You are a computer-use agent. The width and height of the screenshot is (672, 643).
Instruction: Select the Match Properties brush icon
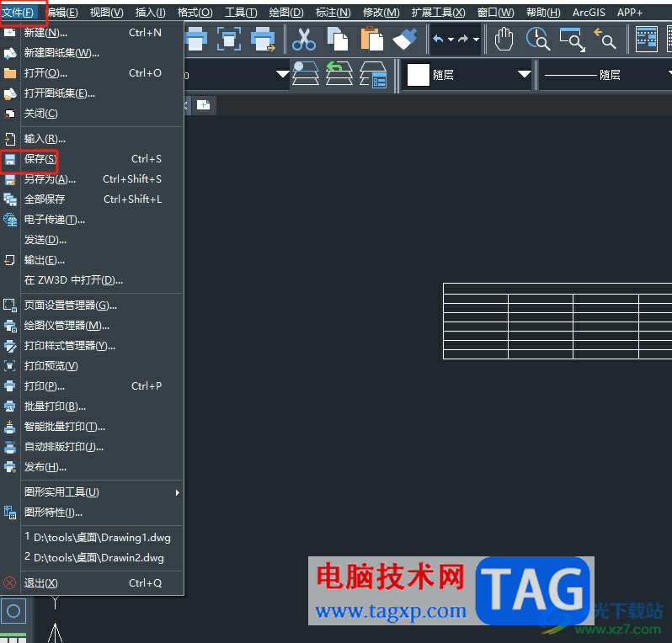tap(405, 40)
